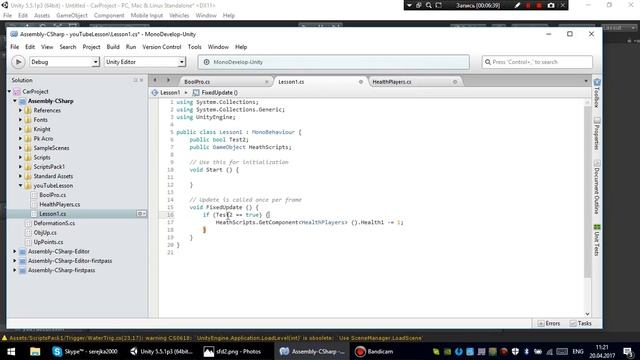
Task: Select Deformation5.cs file
Action: 54,223
